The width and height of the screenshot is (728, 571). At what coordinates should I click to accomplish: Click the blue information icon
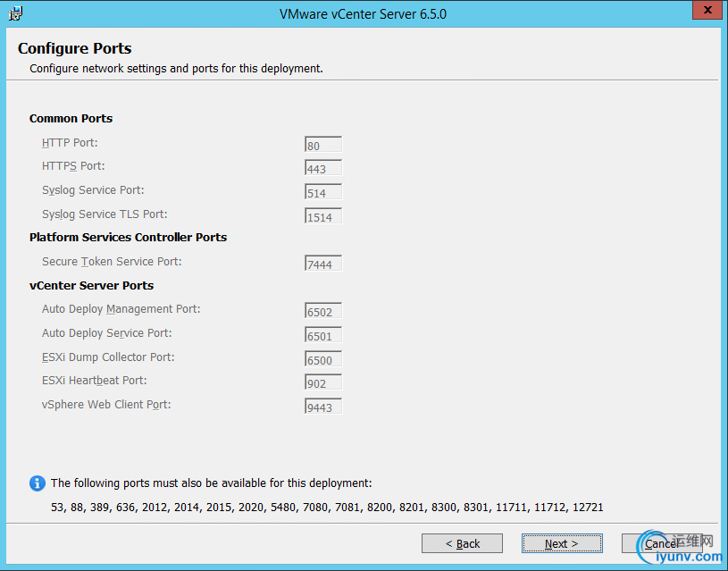(x=37, y=483)
